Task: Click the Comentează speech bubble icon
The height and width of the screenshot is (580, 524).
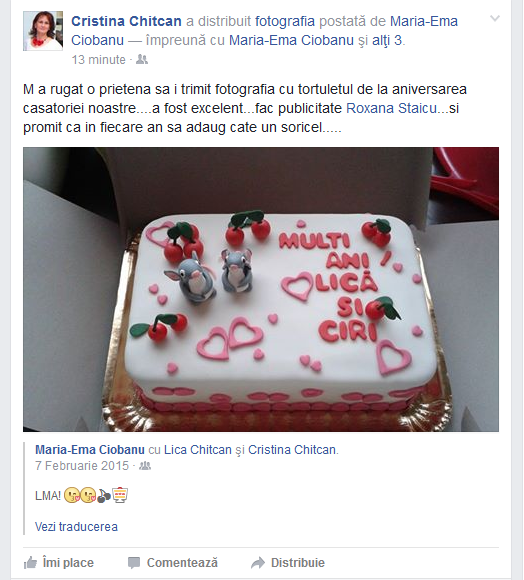Action: [134, 563]
